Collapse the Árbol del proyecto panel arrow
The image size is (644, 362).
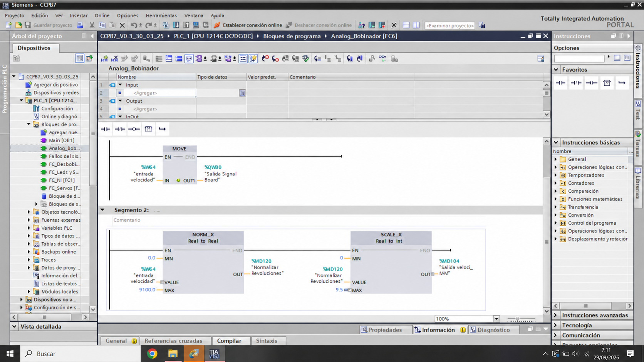[x=92, y=36]
